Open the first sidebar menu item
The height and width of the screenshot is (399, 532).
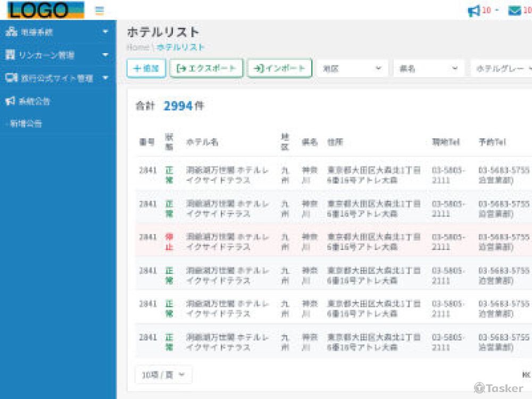pos(58,31)
